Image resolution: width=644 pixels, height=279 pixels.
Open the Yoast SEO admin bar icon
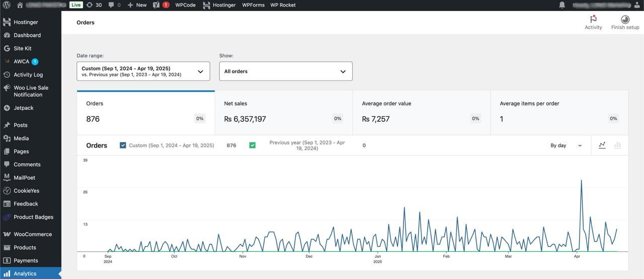coord(156,5)
